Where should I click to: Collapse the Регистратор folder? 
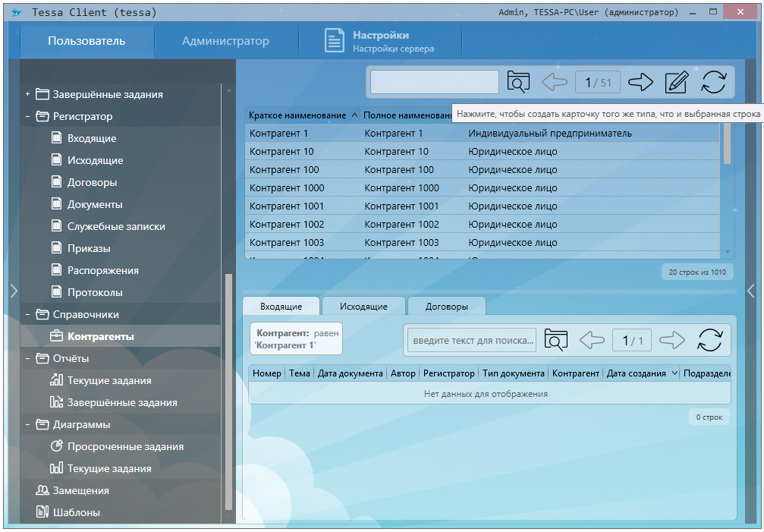pyautogui.click(x=28, y=116)
